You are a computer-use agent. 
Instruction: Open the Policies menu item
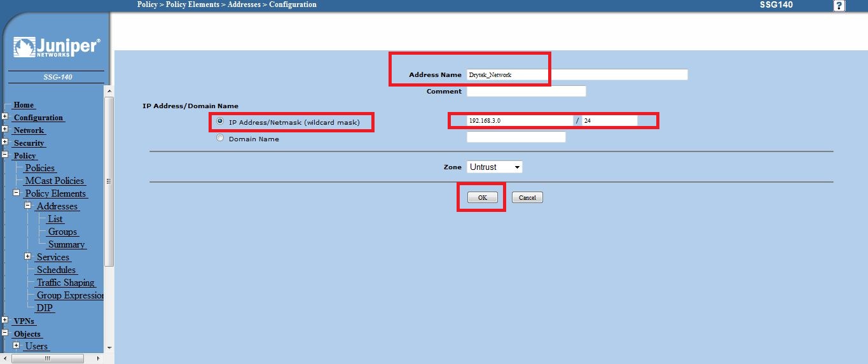tap(40, 168)
